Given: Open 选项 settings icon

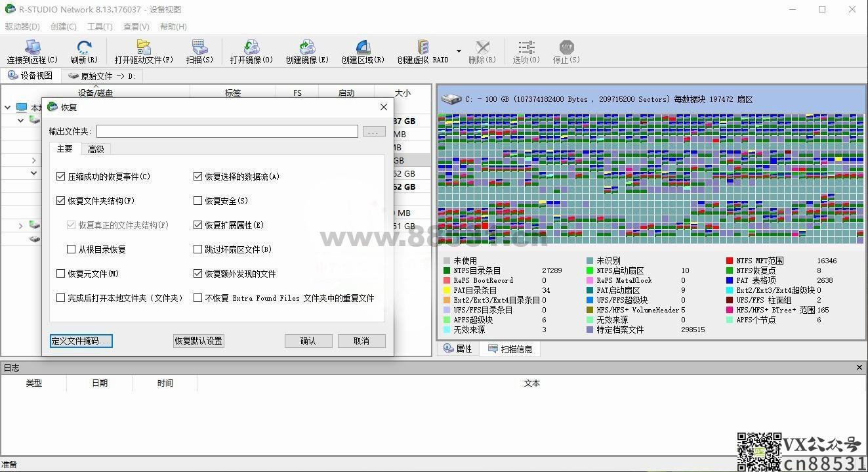Looking at the screenshot, I should click(526, 47).
